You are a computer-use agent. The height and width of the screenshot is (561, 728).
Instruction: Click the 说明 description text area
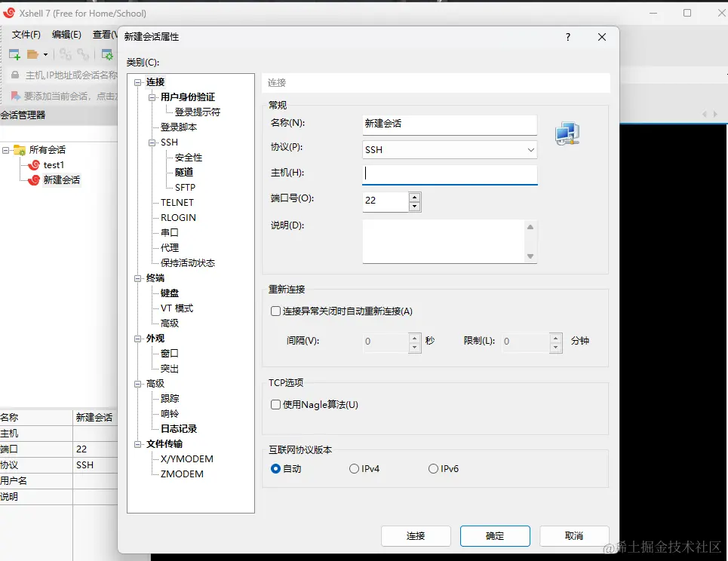point(444,241)
